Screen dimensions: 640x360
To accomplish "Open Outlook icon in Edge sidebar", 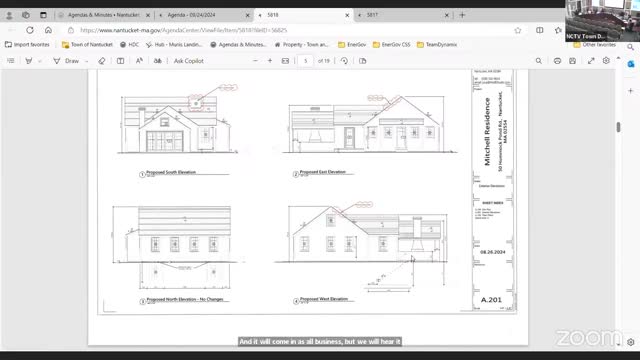I will pos(631,64).
